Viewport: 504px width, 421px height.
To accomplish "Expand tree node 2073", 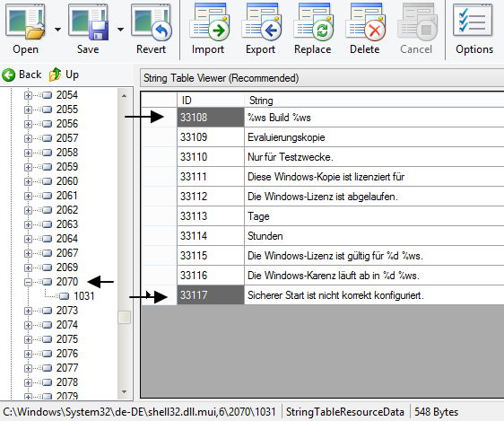I will (x=28, y=311).
